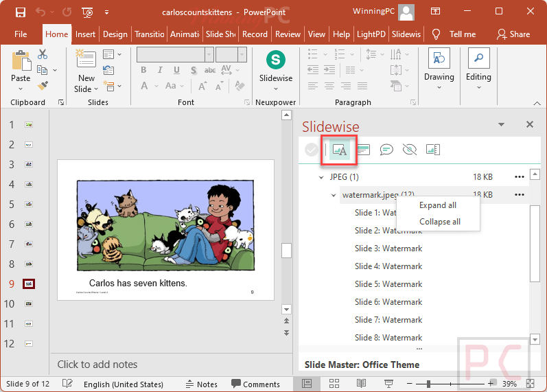Go to next slide double-arrow
Image resolution: width=547 pixels, height=392 pixels.
[x=286, y=333]
